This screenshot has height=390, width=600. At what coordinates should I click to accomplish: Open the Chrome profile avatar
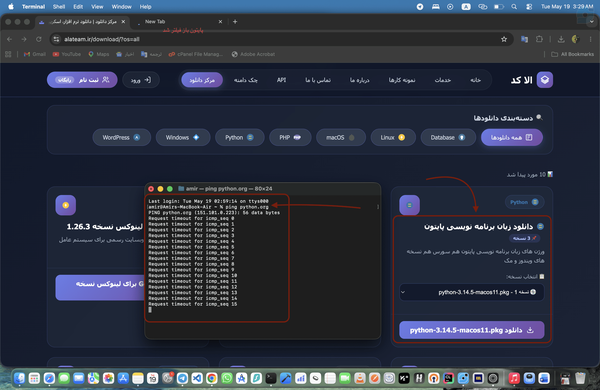tap(575, 39)
